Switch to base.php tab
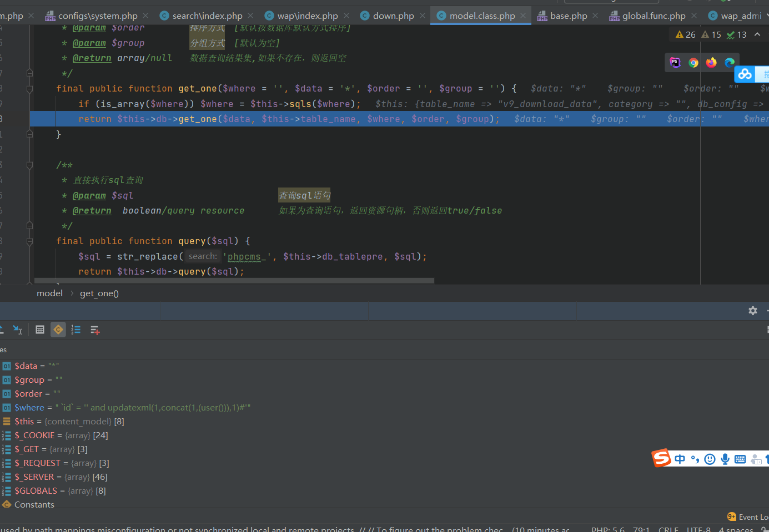 coord(569,16)
